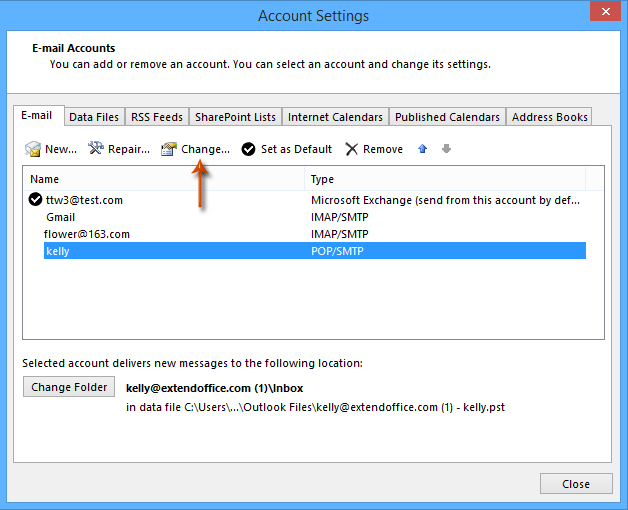Open the RSS Feeds tab
Screen dimensions: 628x510
[157, 117]
